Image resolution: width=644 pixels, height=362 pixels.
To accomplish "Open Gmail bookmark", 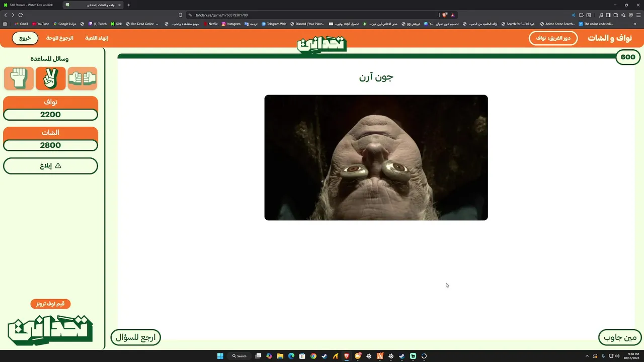I will click(x=22, y=24).
